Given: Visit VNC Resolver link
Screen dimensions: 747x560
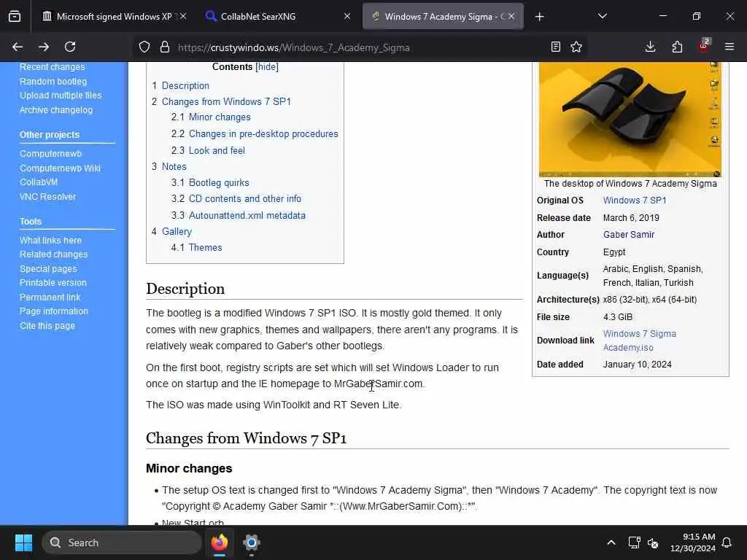Looking at the screenshot, I should (x=47, y=197).
